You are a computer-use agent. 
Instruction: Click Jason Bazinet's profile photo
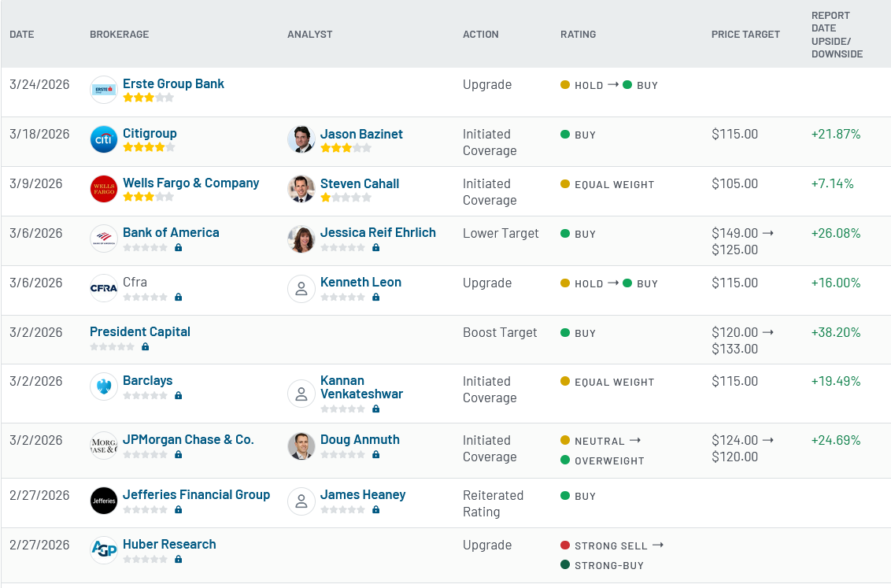click(x=301, y=139)
